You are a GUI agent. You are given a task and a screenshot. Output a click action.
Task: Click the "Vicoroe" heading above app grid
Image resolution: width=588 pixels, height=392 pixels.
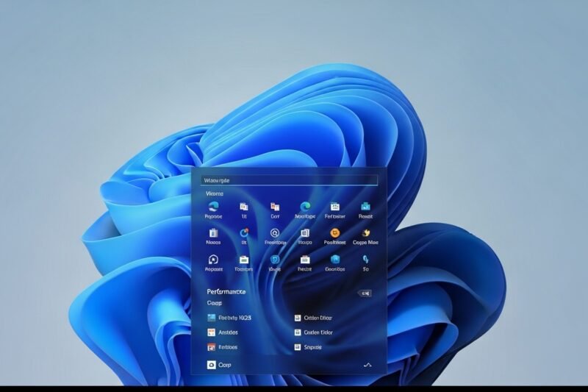[x=215, y=193]
